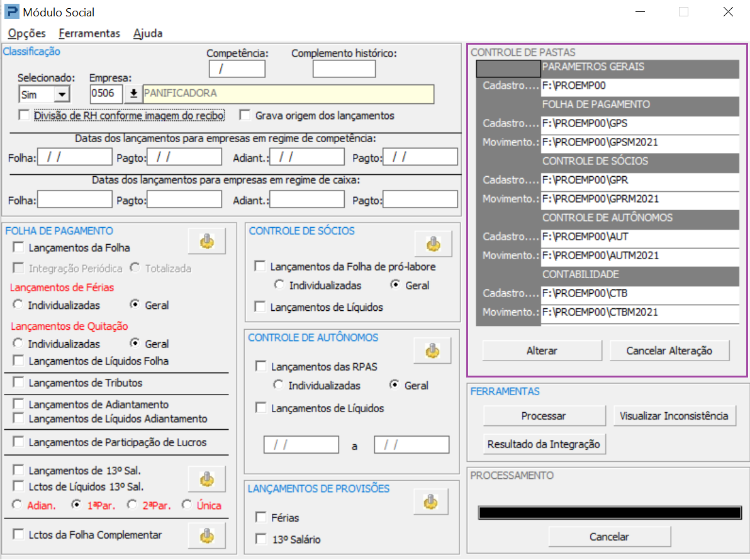
Task: Click the Empresa lookup download arrow button
Action: coord(133,94)
